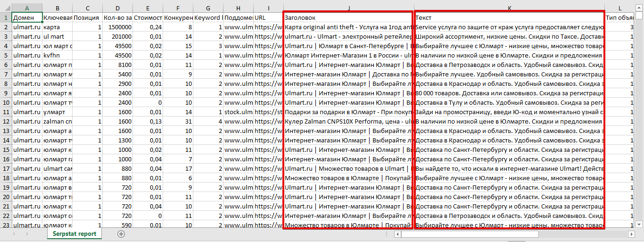Screen dimensions: 644x242
Task: Select column D header
Action: click(117, 8)
